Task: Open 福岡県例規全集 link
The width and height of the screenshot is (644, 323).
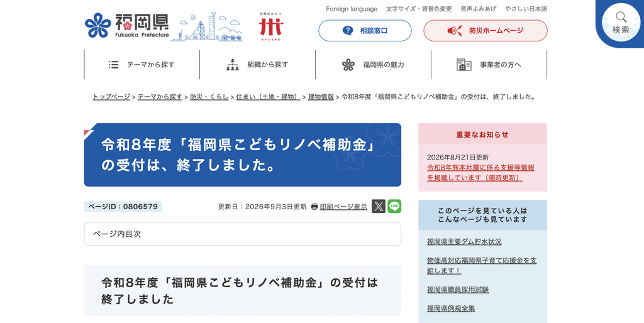Action: click(x=451, y=309)
